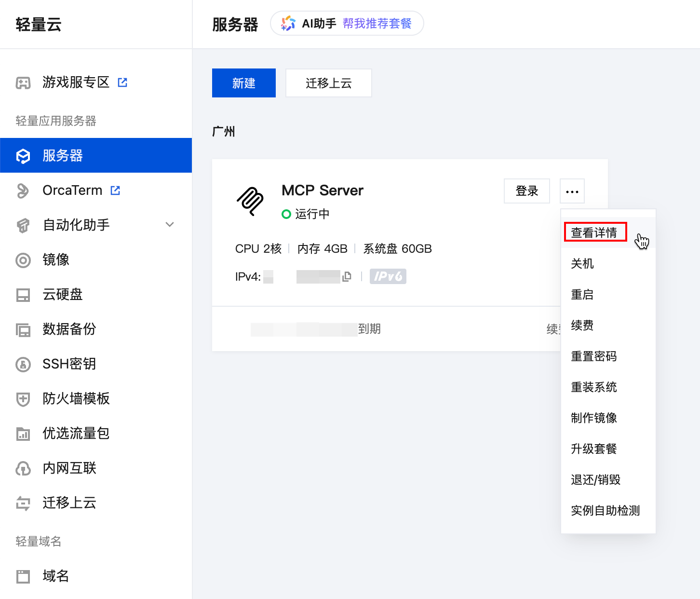This screenshot has width=700, height=599.
Task: Click the 云硬盘 disk icon in the sidebar
Action: click(23, 295)
